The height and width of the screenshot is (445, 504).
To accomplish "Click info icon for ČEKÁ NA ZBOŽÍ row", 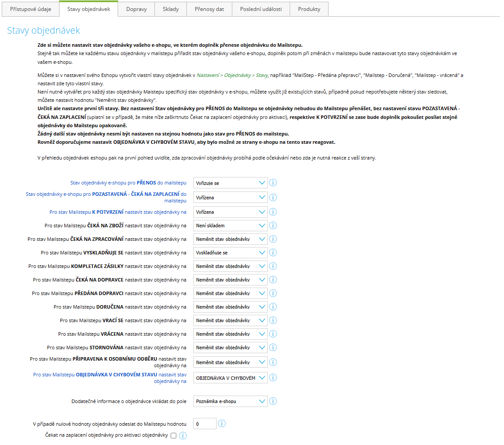I will (273, 226).
